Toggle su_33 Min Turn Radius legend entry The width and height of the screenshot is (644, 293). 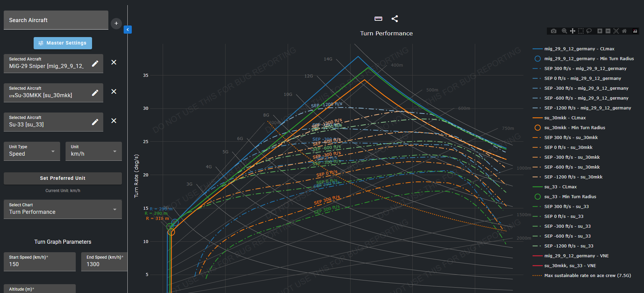[x=565, y=197]
